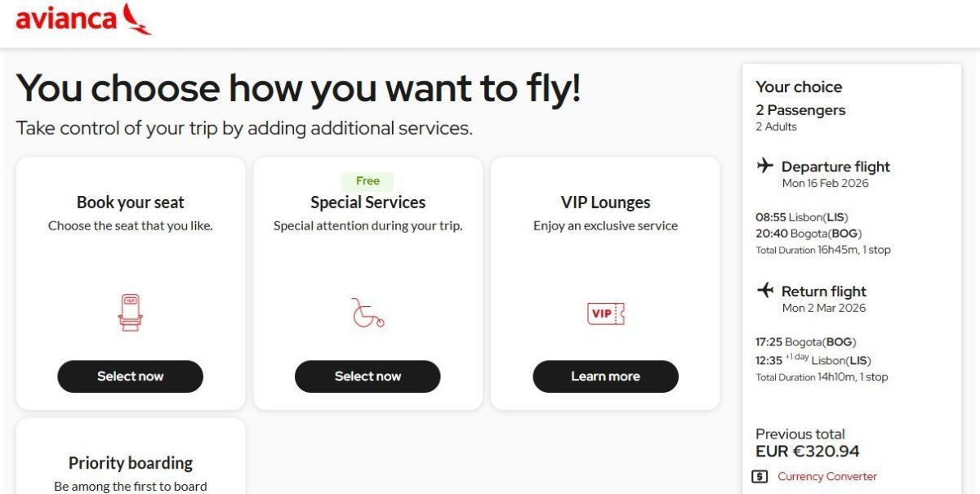Open the Currency Converter link
The width and height of the screenshot is (980, 494).
[x=826, y=477]
